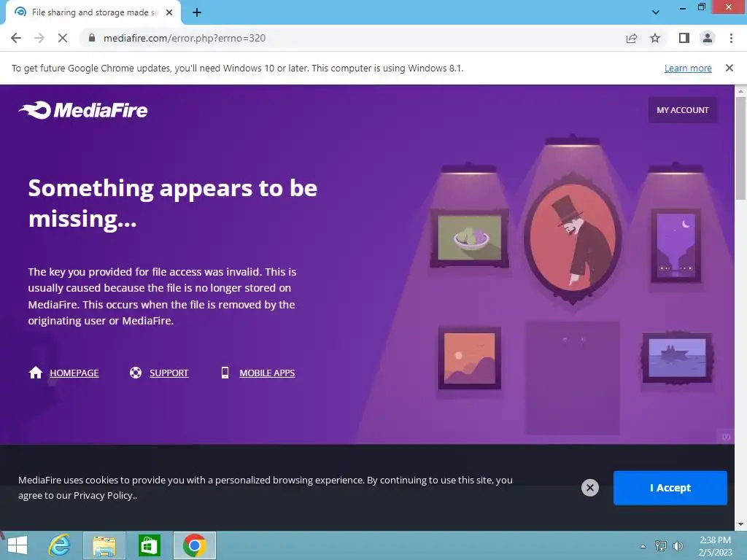Launch Internet Explorer from the taskbar

60,545
